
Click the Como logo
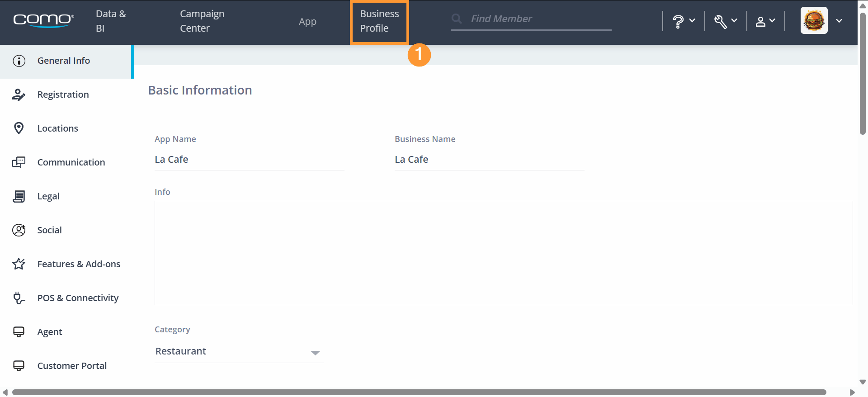[x=43, y=21]
